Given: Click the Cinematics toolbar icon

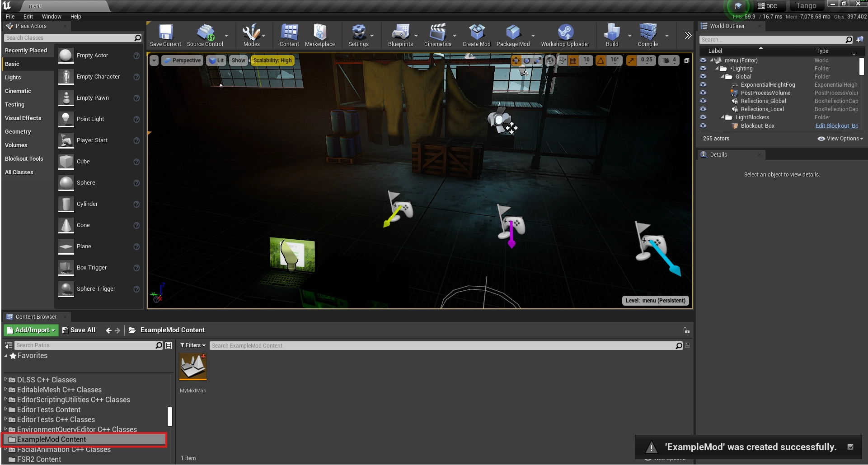Looking at the screenshot, I should pyautogui.click(x=437, y=35).
